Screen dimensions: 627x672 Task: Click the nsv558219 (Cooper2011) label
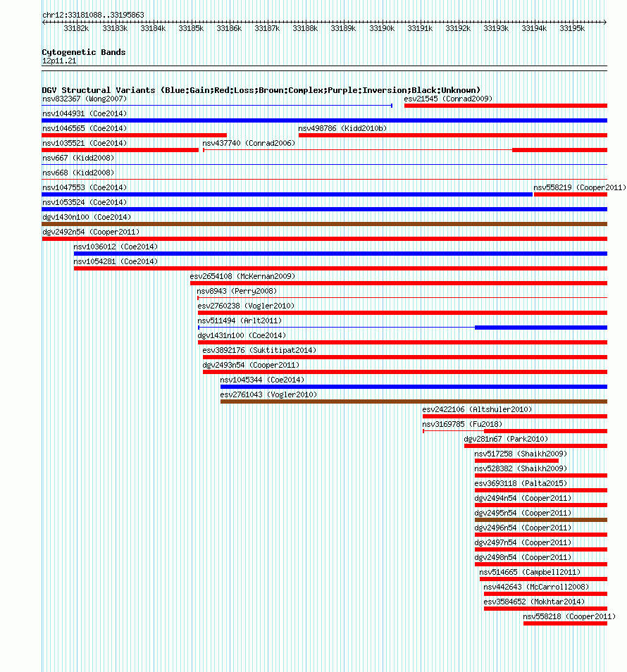coord(579,187)
